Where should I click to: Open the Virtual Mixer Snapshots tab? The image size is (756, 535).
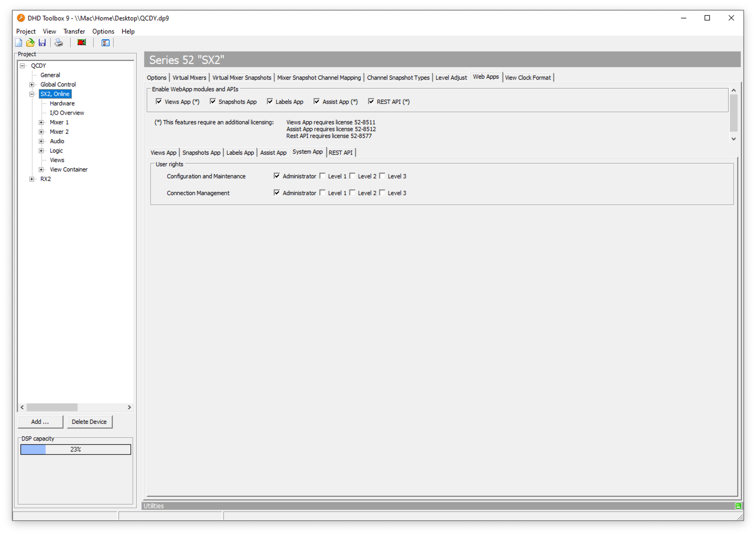(x=242, y=77)
